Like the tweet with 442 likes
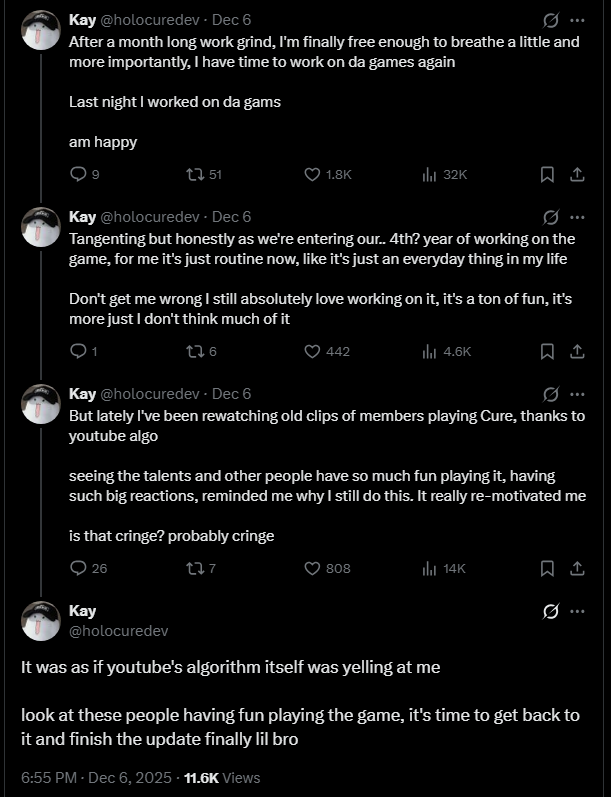611x797 pixels. (312, 351)
